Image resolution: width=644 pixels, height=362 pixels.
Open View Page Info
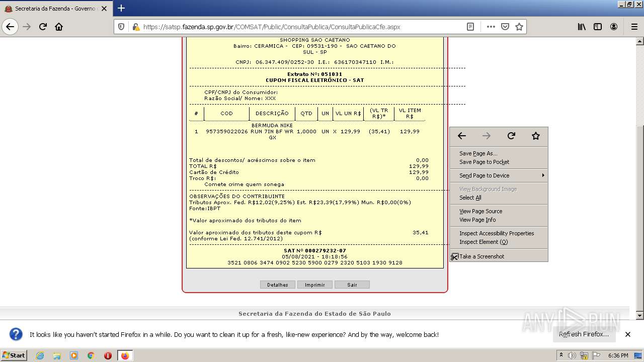coord(499,220)
